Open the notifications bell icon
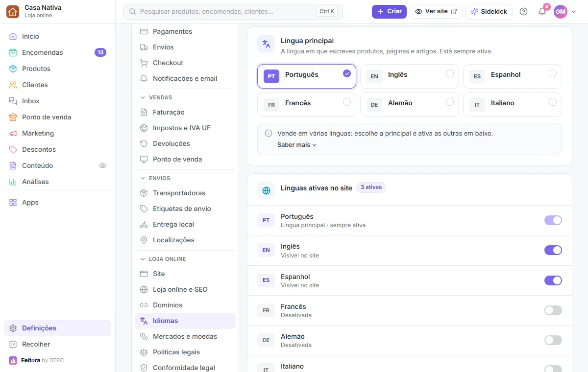 click(542, 11)
